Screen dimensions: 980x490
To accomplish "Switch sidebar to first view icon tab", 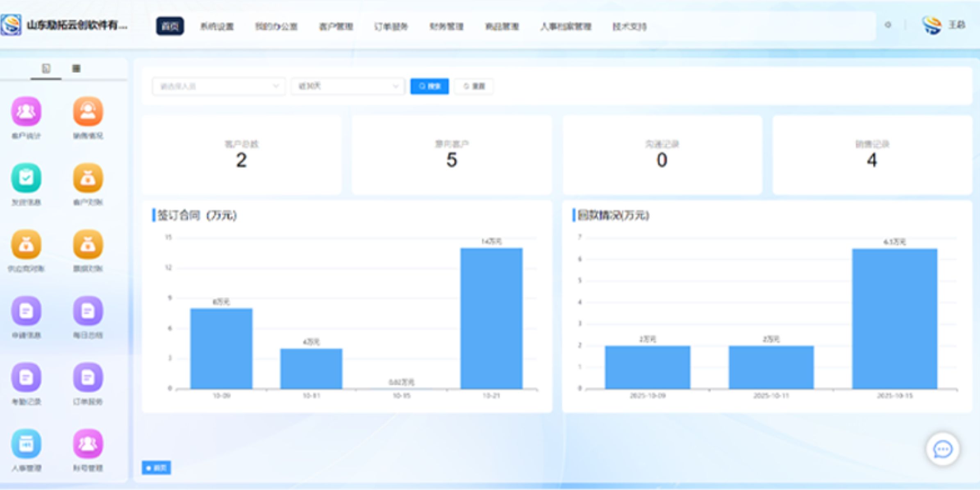I will pos(46,68).
